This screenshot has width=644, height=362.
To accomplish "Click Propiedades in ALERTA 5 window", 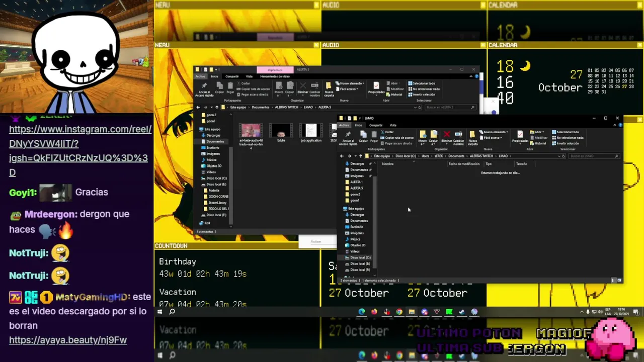I will click(376, 88).
